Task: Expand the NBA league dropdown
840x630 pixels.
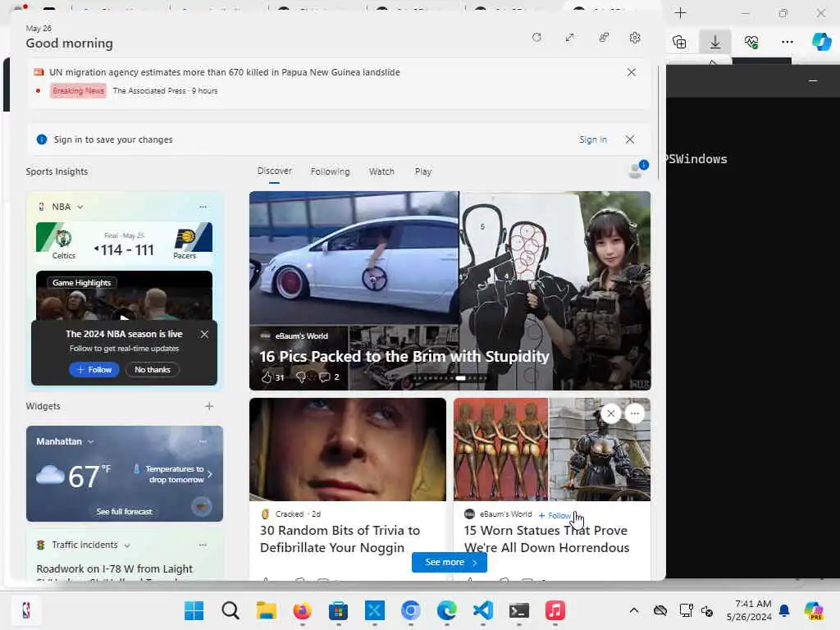Action: pos(80,207)
